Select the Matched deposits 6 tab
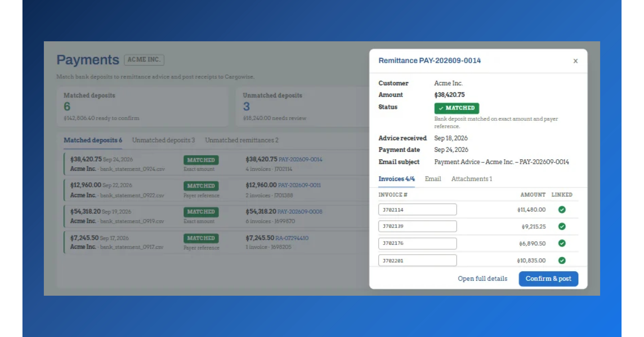 click(x=93, y=140)
